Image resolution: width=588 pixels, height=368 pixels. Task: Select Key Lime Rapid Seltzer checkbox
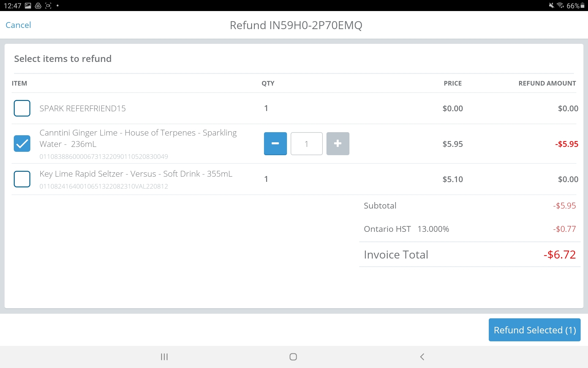pyautogui.click(x=22, y=179)
